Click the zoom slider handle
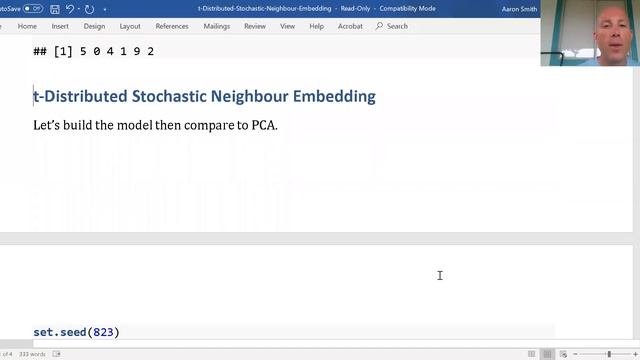 [x=609, y=354]
